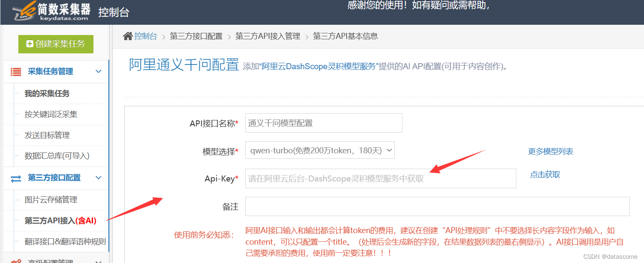Click the 创建采集任务 button

click(x=56, y=44)
